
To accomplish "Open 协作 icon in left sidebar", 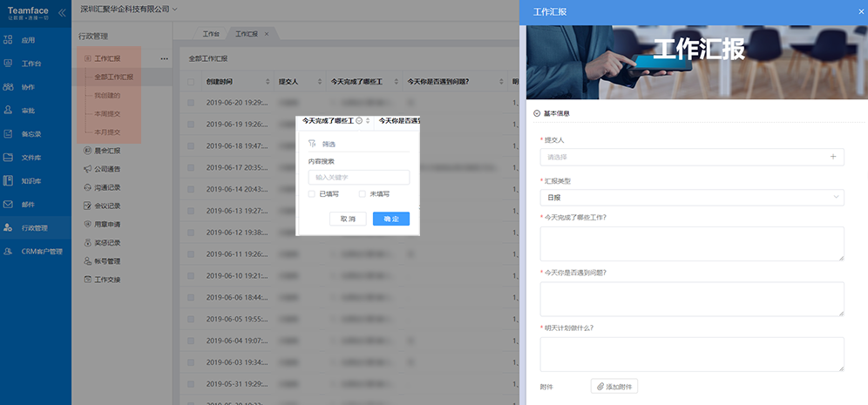I will (x=8, y=87).
